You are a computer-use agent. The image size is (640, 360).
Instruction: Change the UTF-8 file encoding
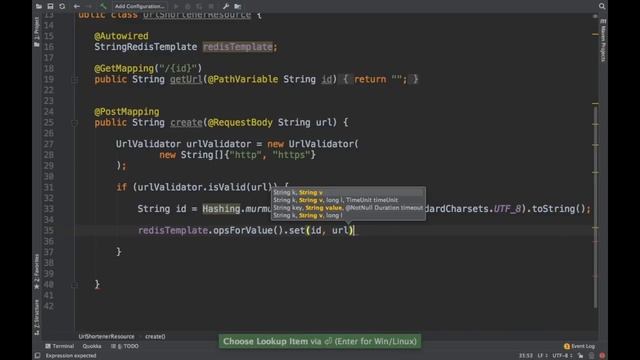[x=562, y=356]
